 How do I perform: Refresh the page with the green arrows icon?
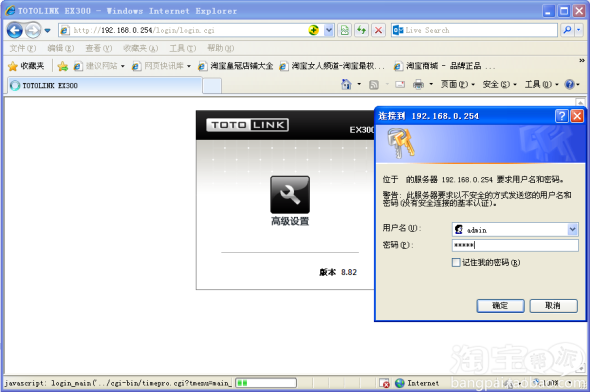[x=362, y=30]
